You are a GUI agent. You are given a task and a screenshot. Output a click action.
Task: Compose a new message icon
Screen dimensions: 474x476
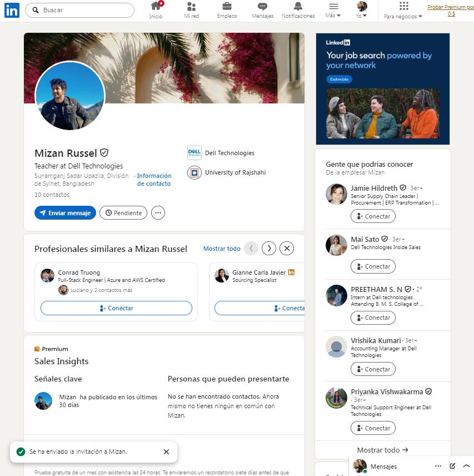(452, 466)
